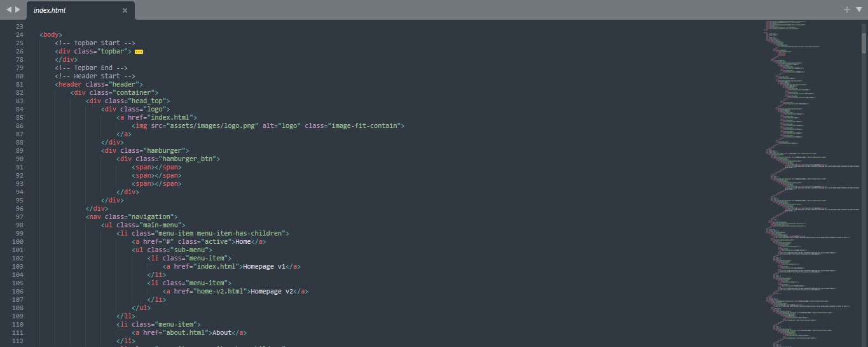
Task: Click the menu-item-has-children li on line 99
Action: point(202,233)
